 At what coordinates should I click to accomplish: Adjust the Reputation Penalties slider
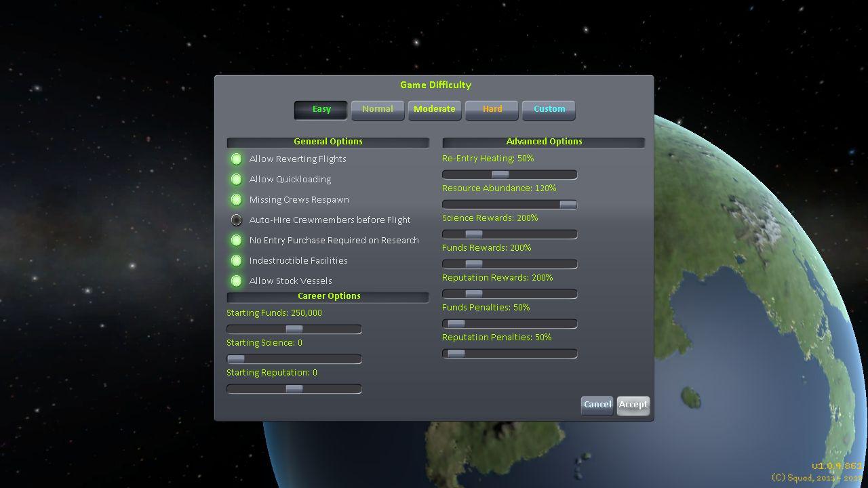pos(510,353)
